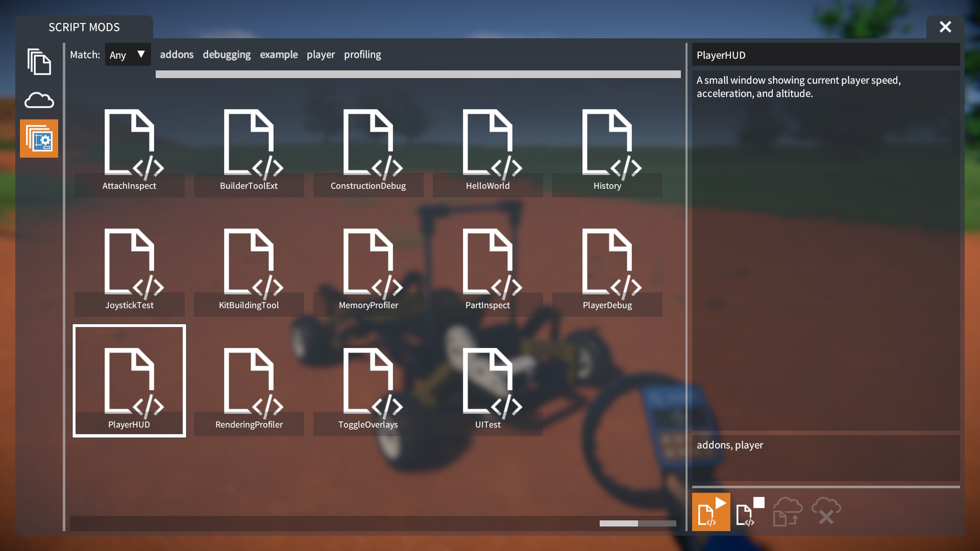Select the script mods sidebar icon
The image size is (980, 551).
coord(39,138)
